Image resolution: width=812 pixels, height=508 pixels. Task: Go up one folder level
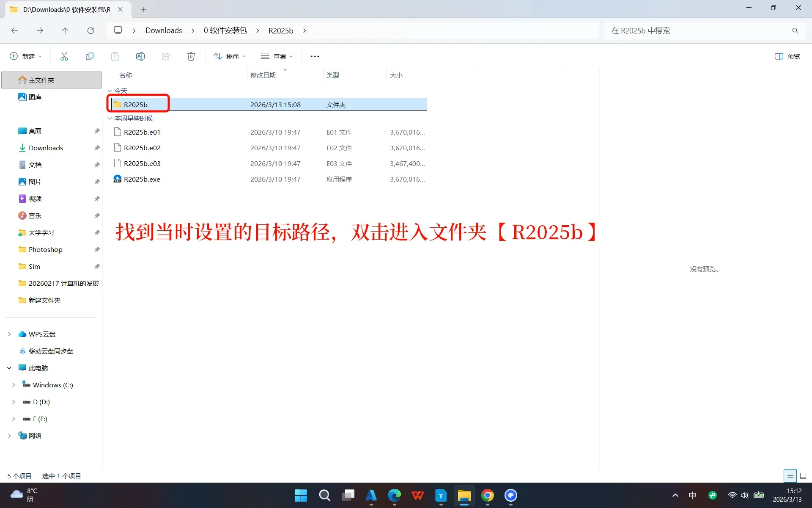[65, 30]
